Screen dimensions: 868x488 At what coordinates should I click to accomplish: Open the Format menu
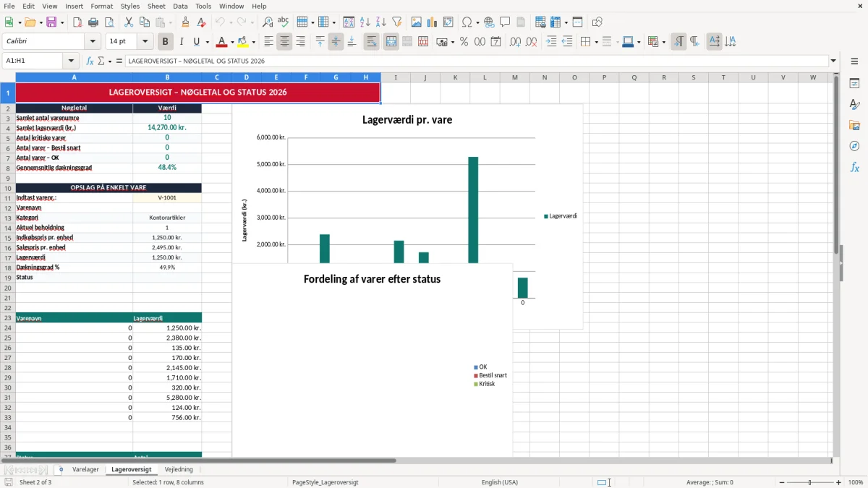[x=101, y=6]
